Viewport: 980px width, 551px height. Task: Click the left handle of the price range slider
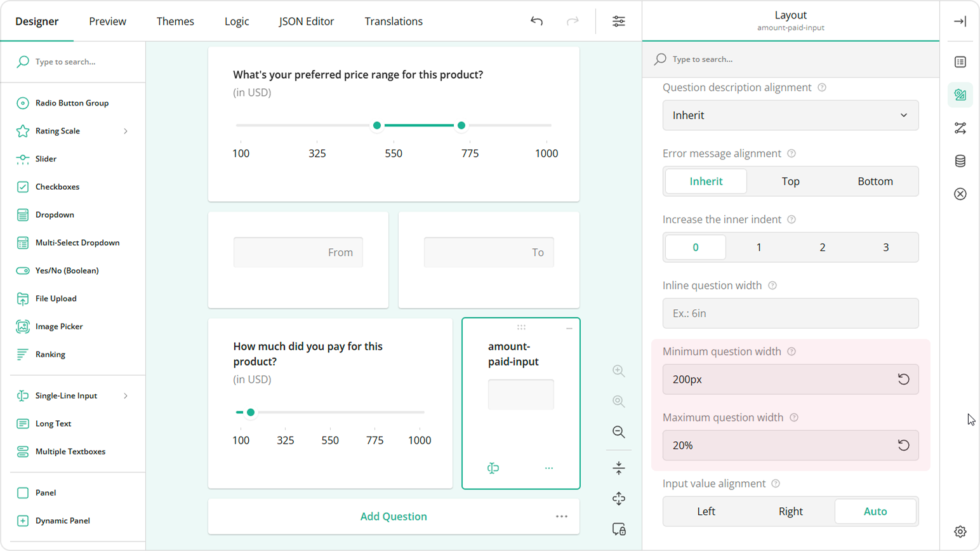[x=376, y=125]
